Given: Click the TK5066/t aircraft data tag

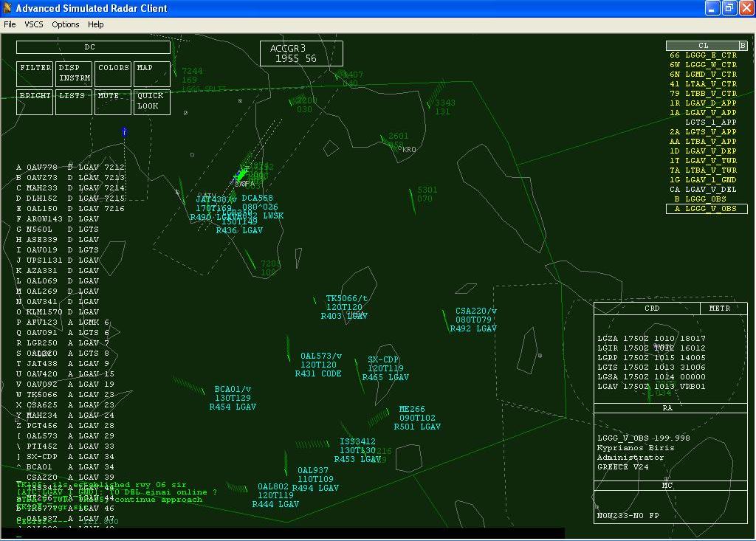Looking at the screenshot, I should click(344, 307).
